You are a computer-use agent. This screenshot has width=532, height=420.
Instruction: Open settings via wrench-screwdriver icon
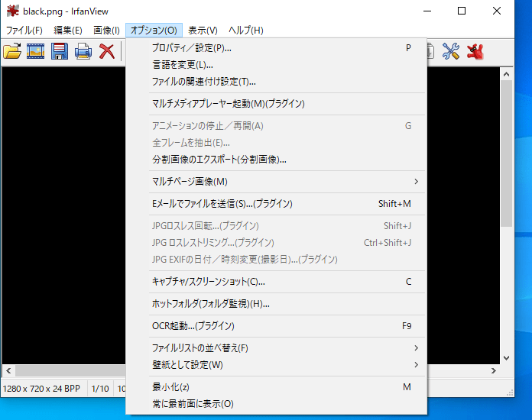451,51
